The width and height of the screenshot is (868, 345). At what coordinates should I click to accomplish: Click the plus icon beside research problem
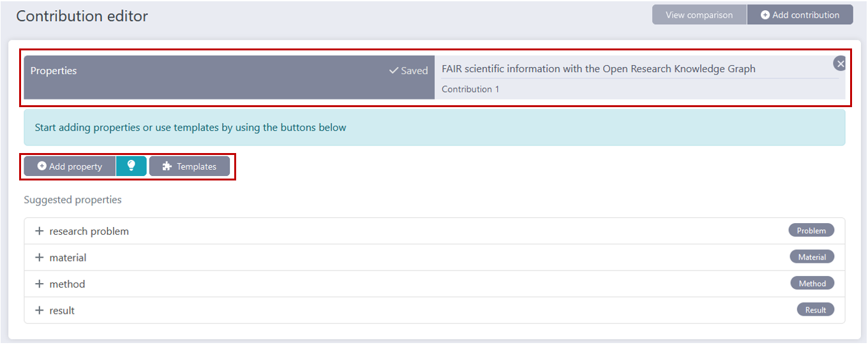pyautogui.click(x=40, y=231)
